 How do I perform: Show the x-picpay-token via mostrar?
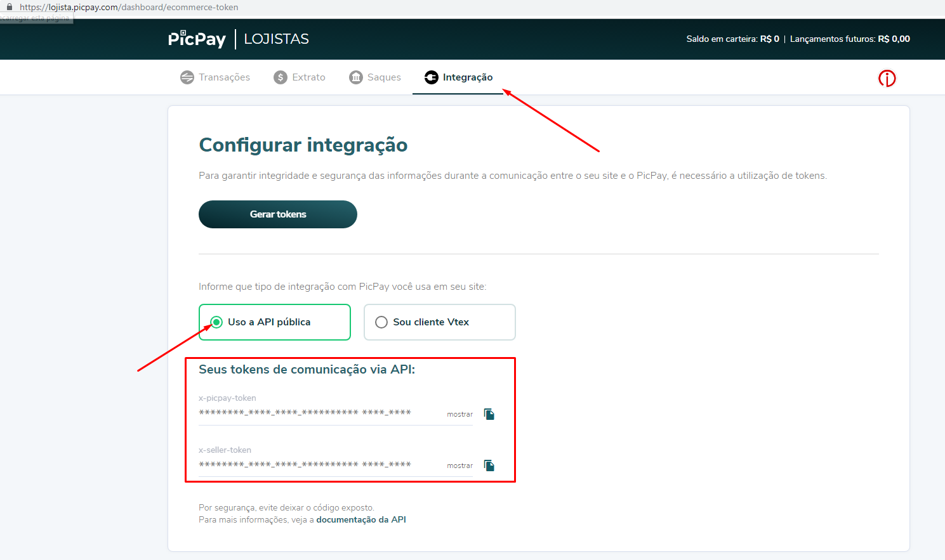click(459, 414)
